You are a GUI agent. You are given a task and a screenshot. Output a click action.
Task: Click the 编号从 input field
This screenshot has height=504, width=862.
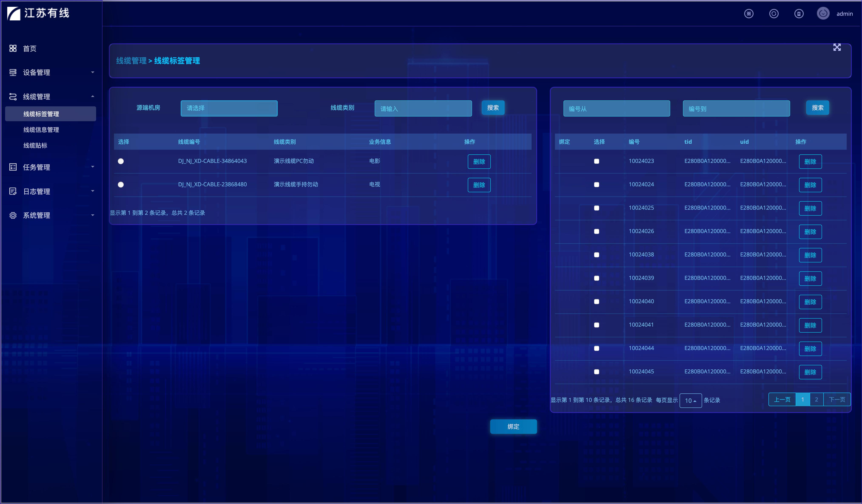(x=616, y=108)
